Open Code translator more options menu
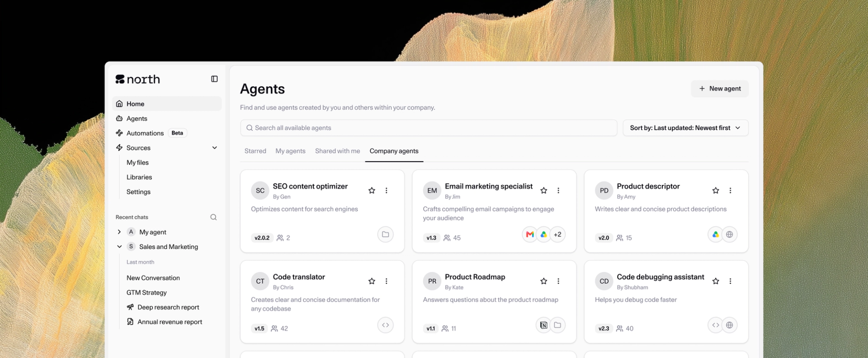The width and height of the screenshot is (868, 358). tap(387, 281)
